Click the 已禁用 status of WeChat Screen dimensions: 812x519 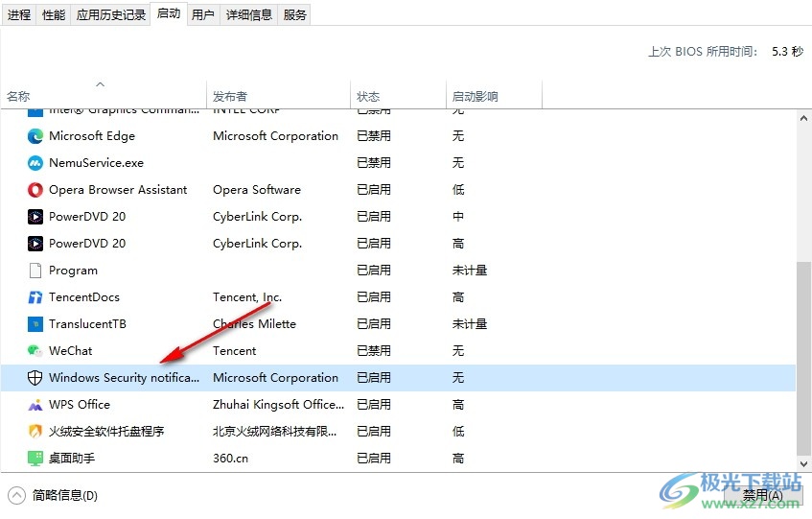click(x=373, y=351)
